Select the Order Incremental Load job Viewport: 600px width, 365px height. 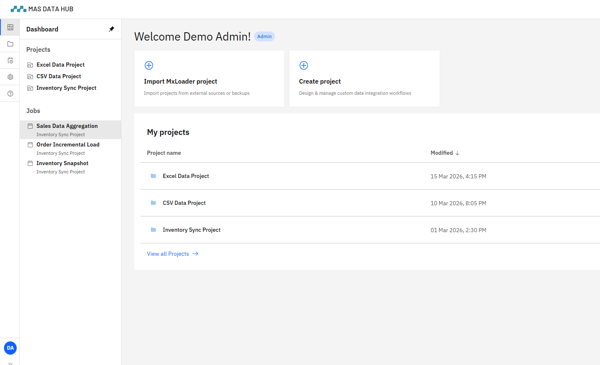(71, 148)
